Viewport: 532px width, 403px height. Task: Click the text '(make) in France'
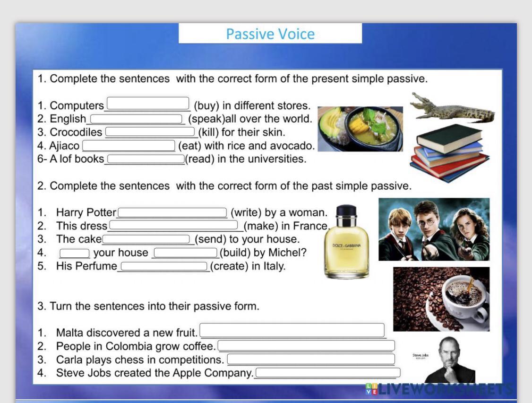click(x=286, y=226)
